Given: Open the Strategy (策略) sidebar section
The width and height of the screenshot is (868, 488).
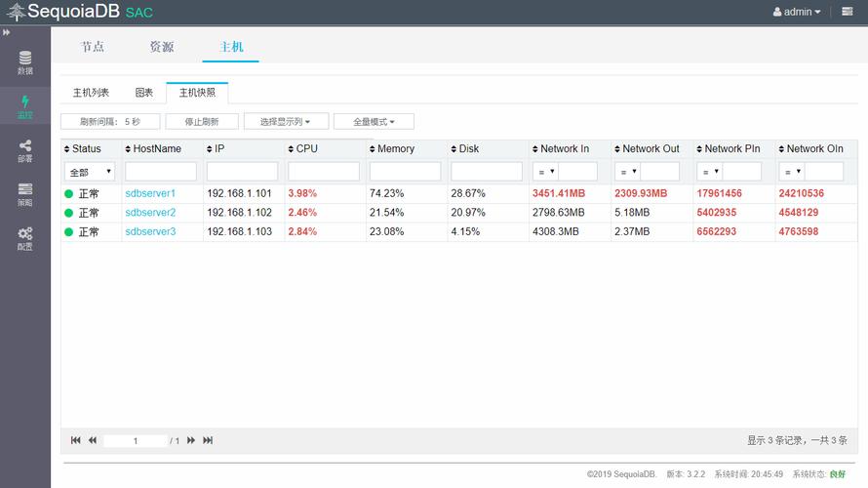Looking at the screenshot, I should click(x=25, y=194).
